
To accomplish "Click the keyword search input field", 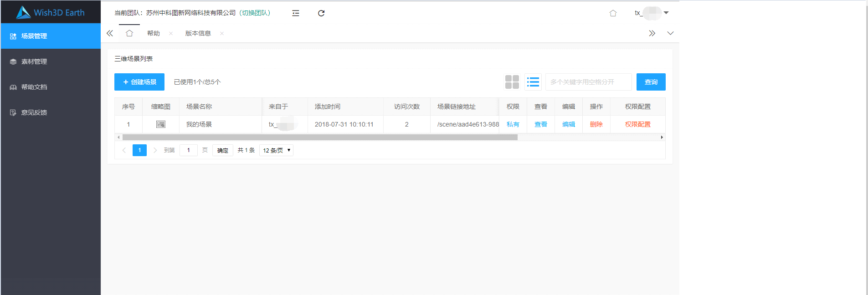I will coord(588,82).
